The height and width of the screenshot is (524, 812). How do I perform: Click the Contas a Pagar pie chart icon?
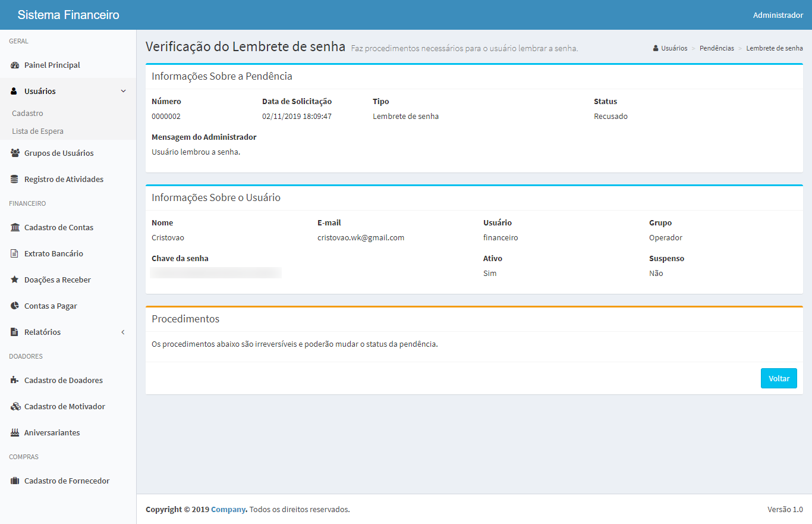click(x=15, y=306)
